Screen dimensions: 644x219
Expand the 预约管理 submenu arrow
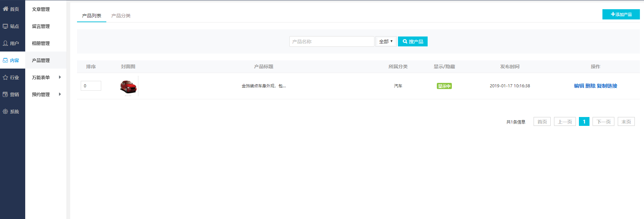pyautogui.click(x=60, y=94)
